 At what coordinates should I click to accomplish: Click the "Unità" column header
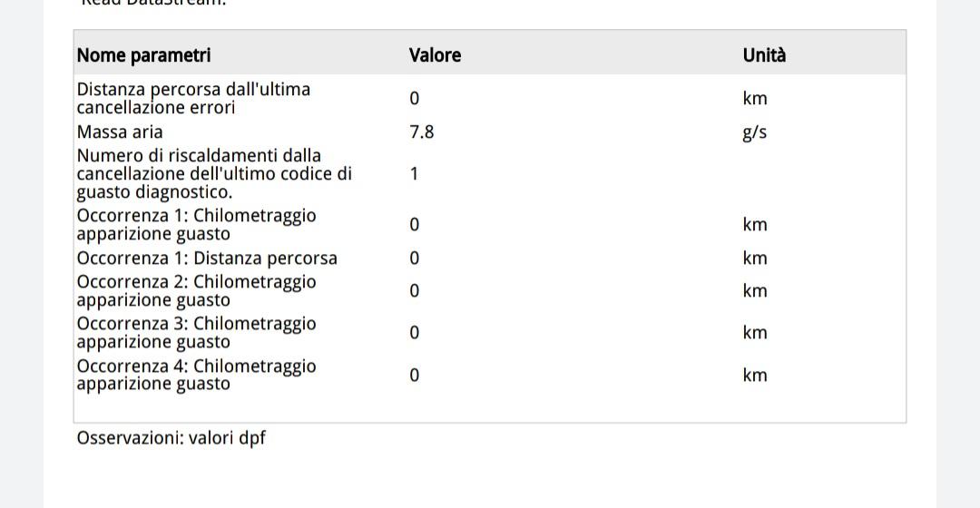click(x=764, y=55)
